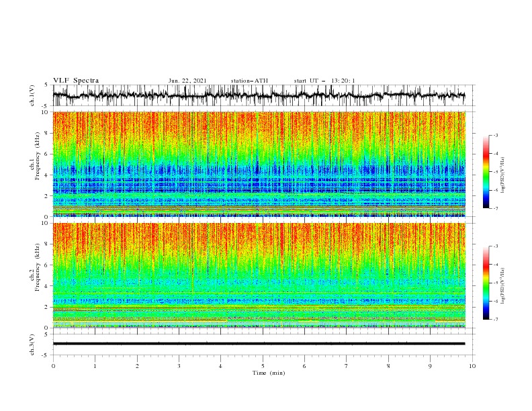Click the "Time (min)" axis label

pyautogui.click(x=269, y=373)
